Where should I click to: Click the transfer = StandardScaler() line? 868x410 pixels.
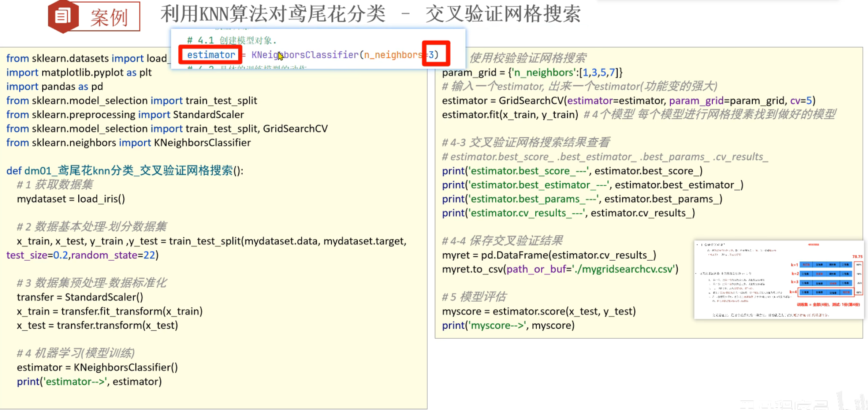coord(80,297)
